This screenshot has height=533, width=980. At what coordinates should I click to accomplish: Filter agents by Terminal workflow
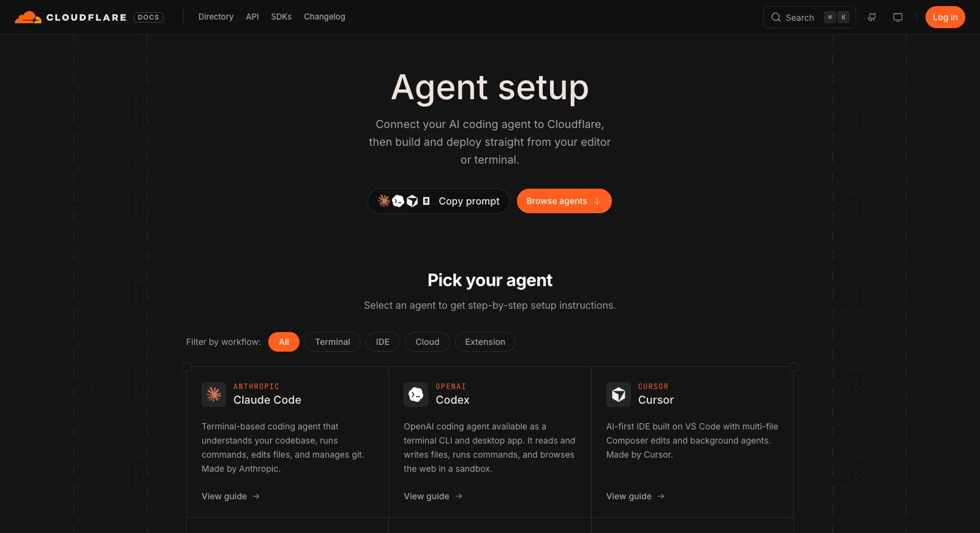(333, 342)
